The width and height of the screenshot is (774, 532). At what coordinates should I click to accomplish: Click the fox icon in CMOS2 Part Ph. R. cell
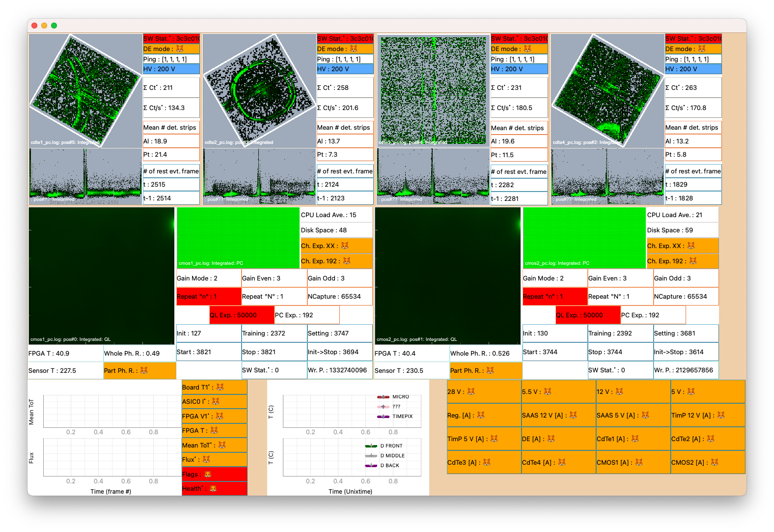[490, 370]
